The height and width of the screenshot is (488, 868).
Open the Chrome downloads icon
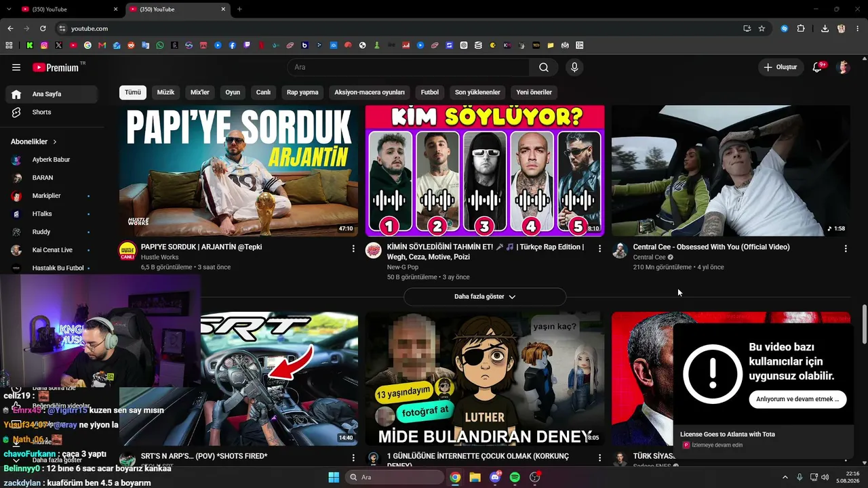click(x=825, y=28)
